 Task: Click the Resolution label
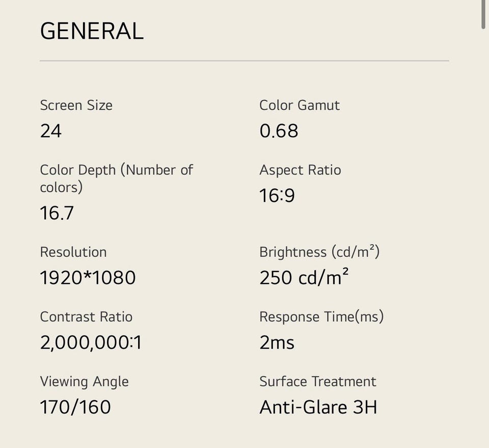73,252
